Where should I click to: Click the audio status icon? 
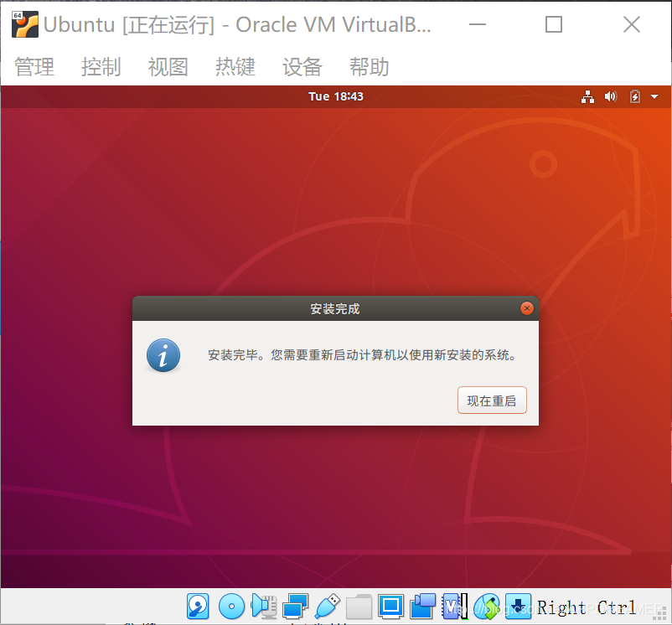(264, 607)
